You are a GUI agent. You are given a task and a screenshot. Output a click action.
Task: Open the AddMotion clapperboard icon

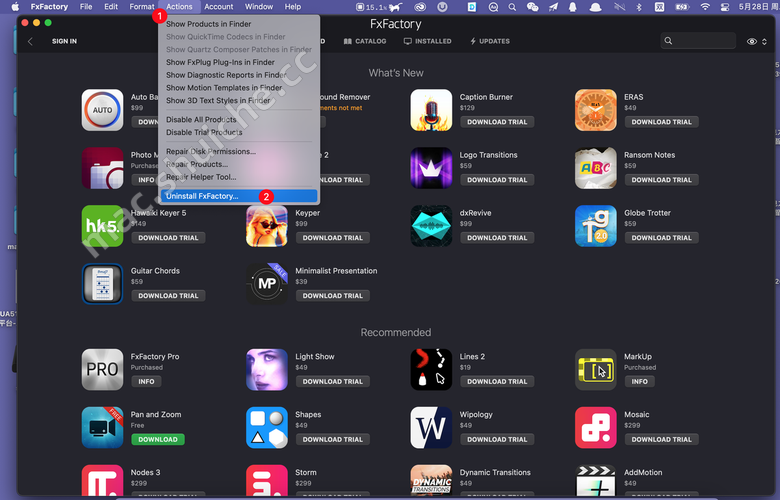coord(595,481)
